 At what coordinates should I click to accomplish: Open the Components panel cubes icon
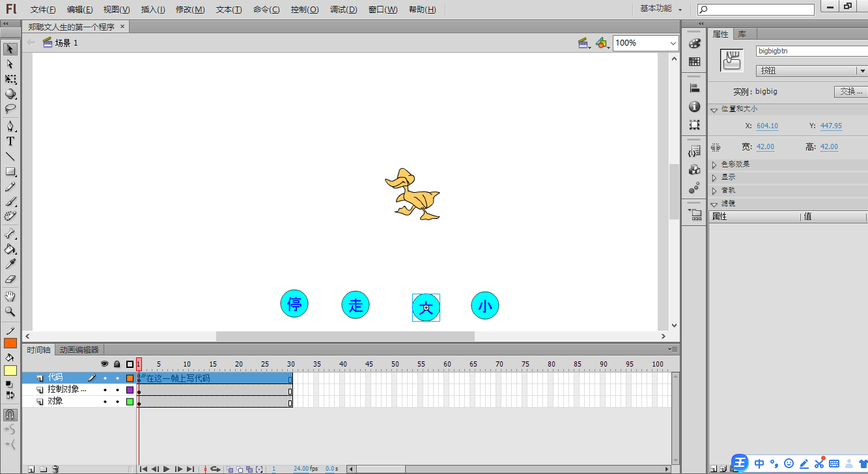(695, 169)
